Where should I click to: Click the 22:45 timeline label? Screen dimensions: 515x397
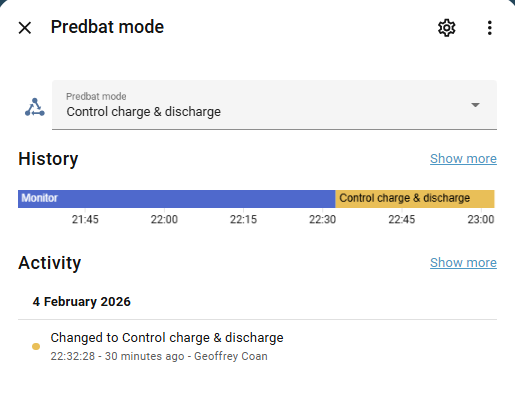(x=402, y=219)
